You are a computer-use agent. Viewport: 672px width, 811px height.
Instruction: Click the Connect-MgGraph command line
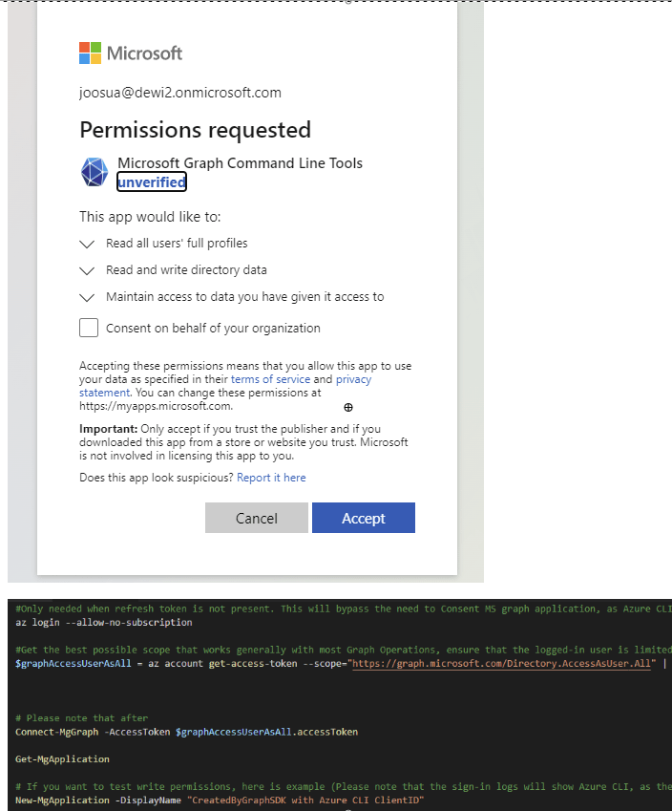(x=187, y=732)
